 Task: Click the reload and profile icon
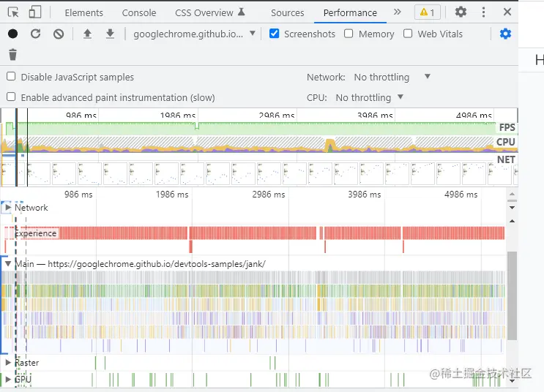tap(35, 34)
